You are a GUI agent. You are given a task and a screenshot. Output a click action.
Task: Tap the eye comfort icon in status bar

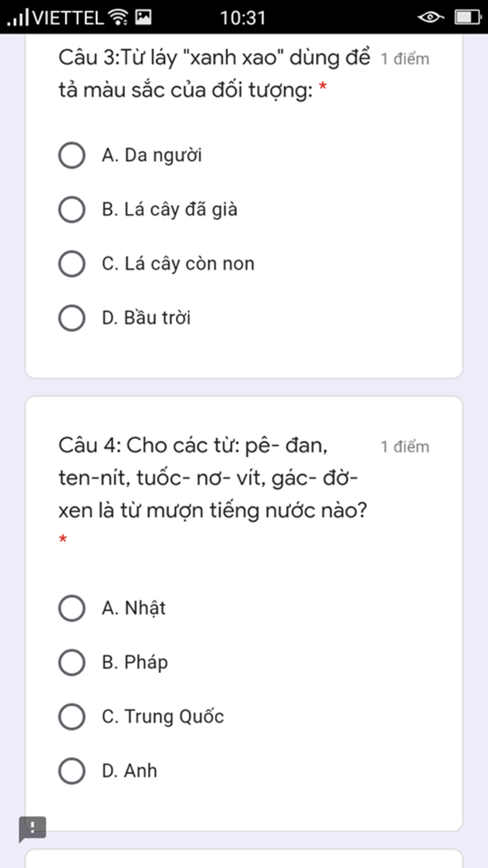tap(430, 18)
